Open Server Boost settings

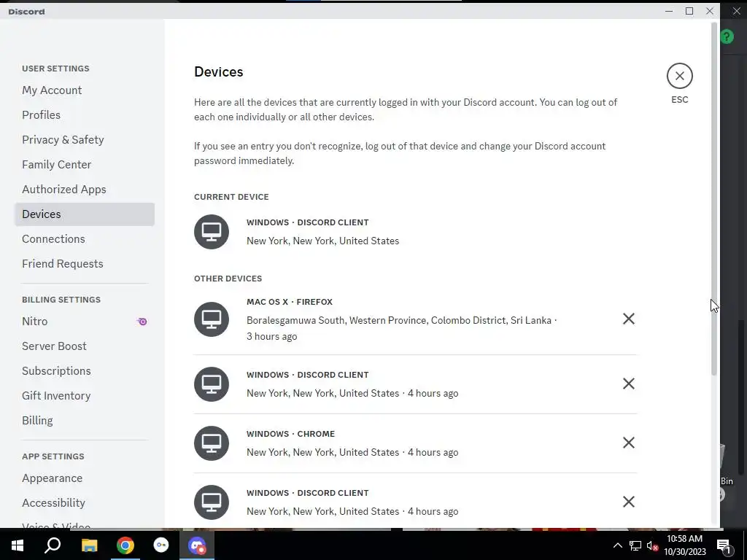point(85,346)
